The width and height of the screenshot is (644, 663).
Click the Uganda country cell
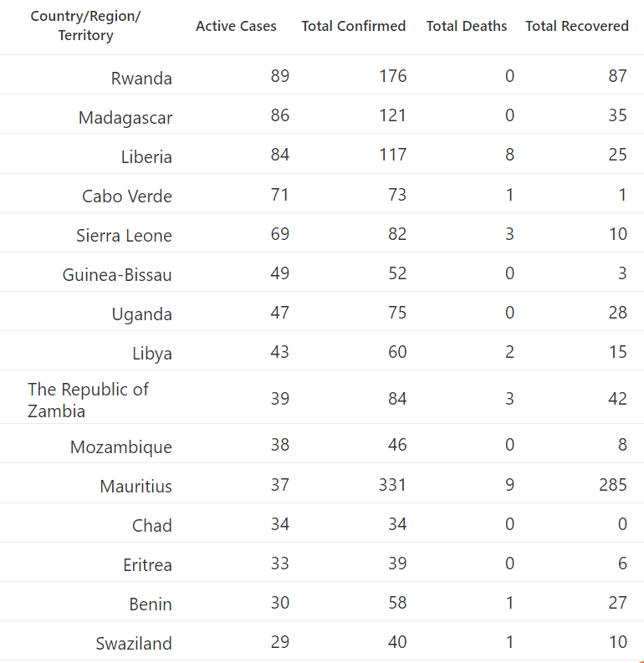click(141, 314)
